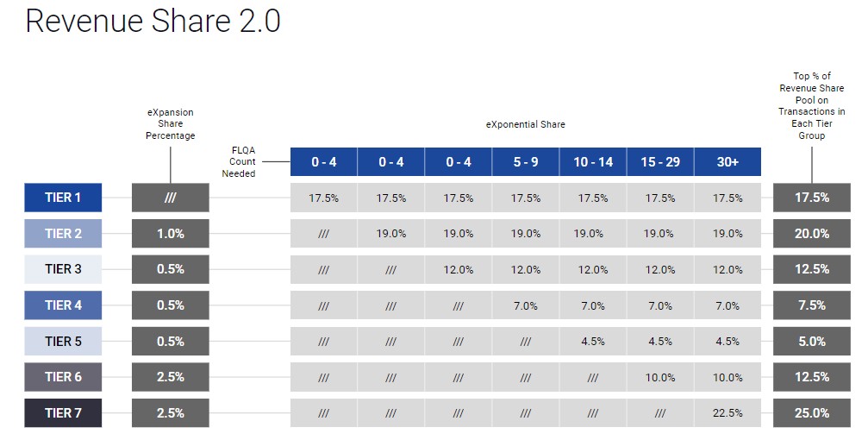Image resolution: width=868 pixels, height=440 pixels.
Task: Click the TIER 7 label box
Action: coord(63,413)
